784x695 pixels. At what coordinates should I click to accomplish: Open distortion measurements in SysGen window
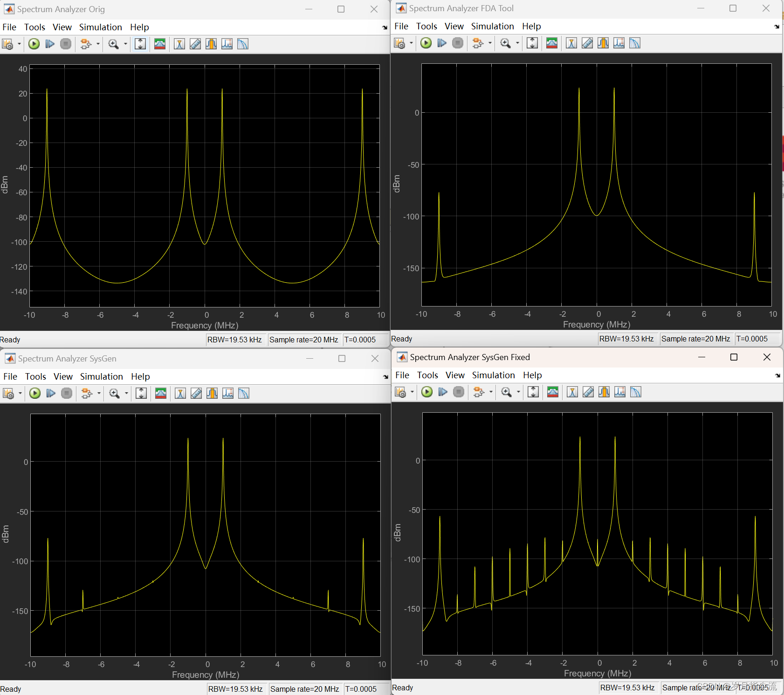[x=228, y=393]
